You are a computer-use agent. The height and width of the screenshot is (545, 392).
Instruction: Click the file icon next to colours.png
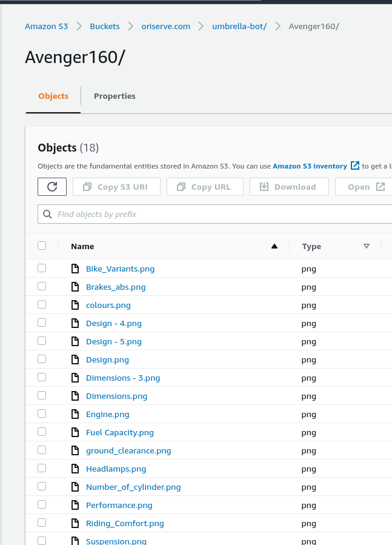point(75,305)
